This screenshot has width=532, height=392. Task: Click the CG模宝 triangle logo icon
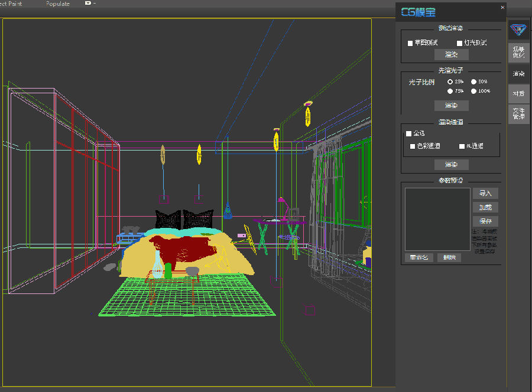coord(518,30)
